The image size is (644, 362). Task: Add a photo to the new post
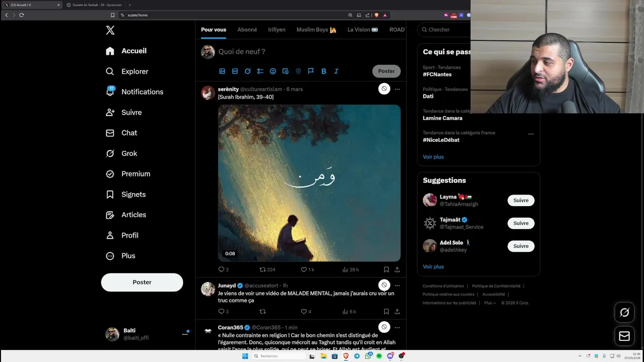[222, 71]
